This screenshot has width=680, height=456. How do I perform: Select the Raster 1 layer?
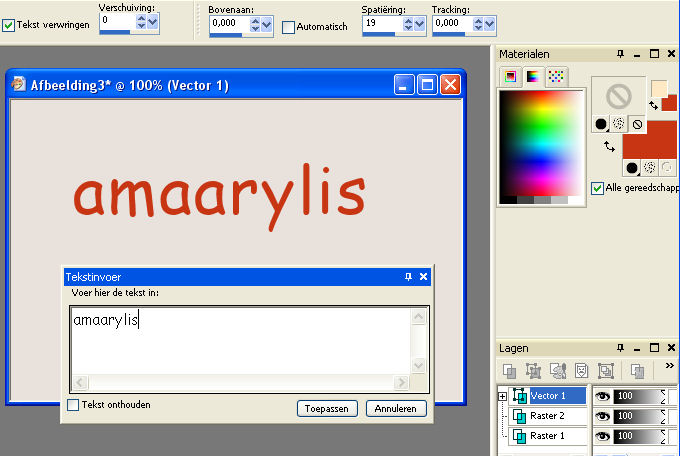pos(547,436)
